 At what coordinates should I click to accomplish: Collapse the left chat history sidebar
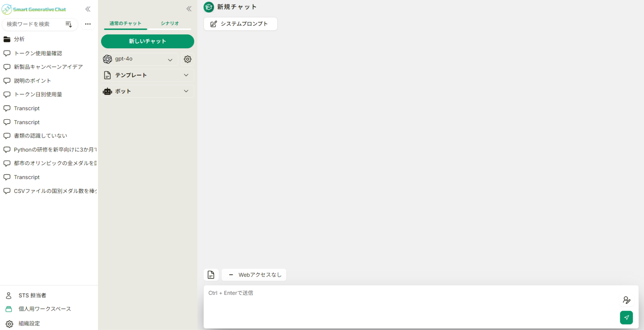click(88, 9)
